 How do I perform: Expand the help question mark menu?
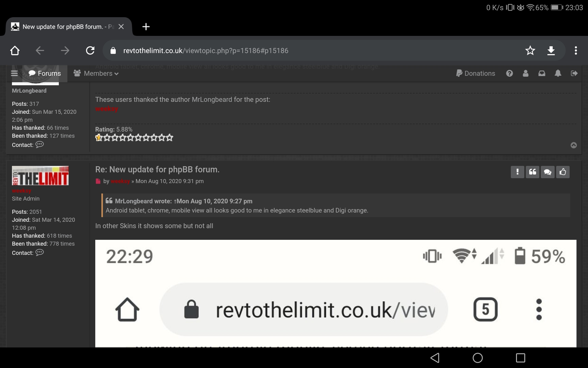coord(509,73)
